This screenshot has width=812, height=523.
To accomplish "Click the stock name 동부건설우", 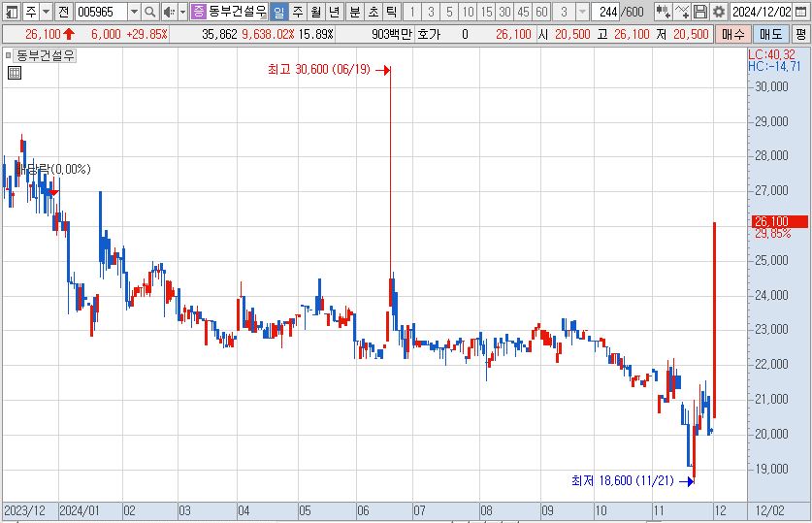I will pos(237,11).
